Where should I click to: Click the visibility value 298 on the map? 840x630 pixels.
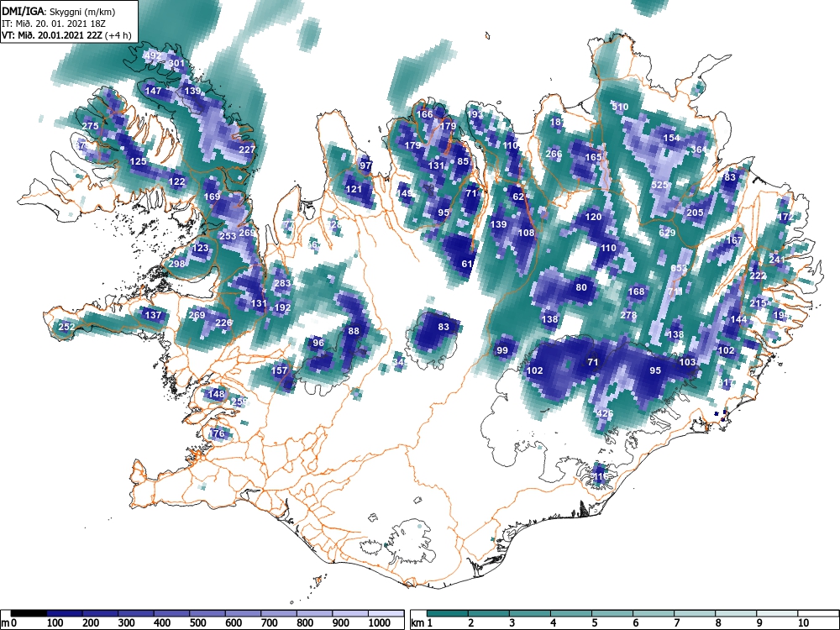176,264
